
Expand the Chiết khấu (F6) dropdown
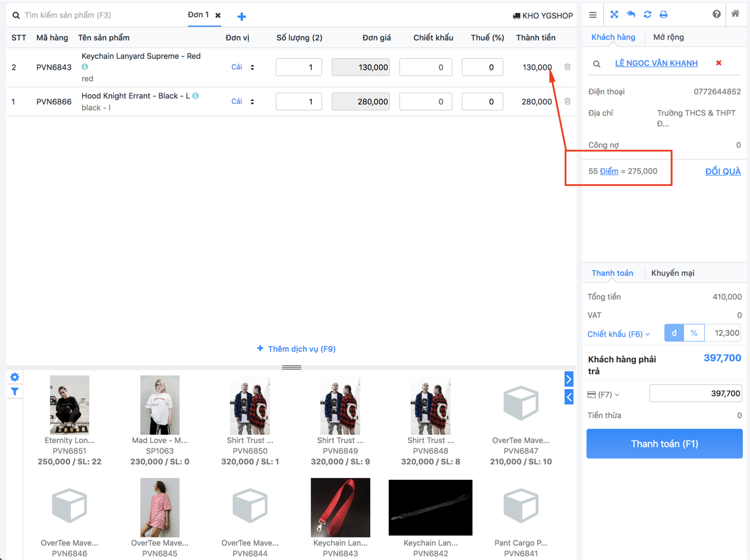[x=619, y=334]
